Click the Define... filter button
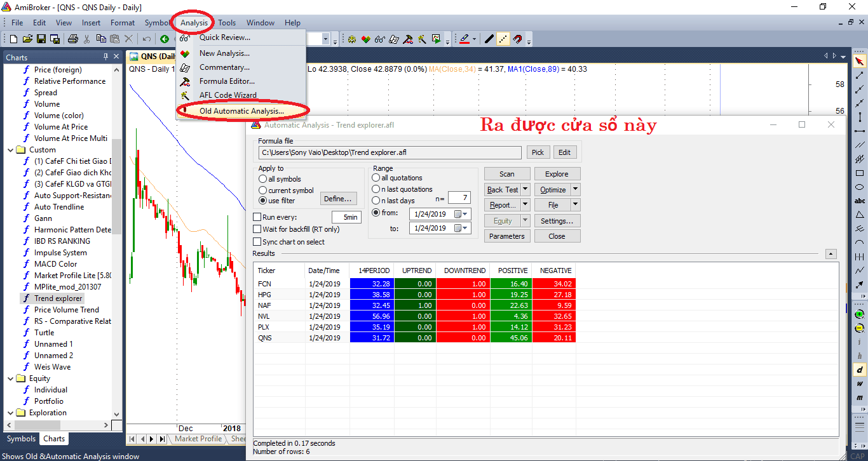The height and width of the screenshot is (461, 868). (338, 199)
